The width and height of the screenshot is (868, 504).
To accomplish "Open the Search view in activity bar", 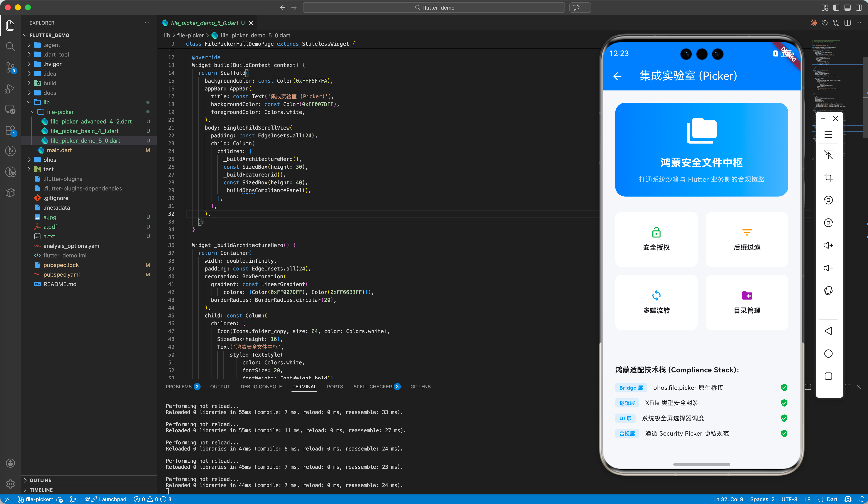I will [x=10, y=46].
